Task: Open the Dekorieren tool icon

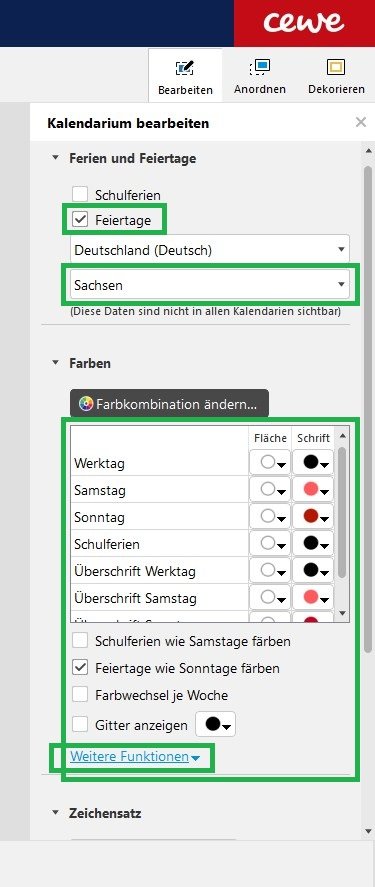Action: [336, 68]
